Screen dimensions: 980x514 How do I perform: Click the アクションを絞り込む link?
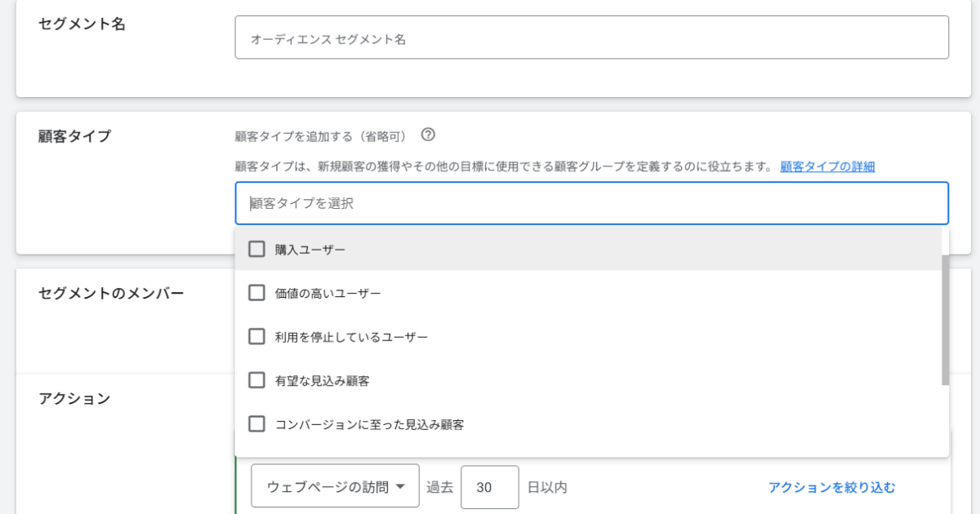point(831,487)
